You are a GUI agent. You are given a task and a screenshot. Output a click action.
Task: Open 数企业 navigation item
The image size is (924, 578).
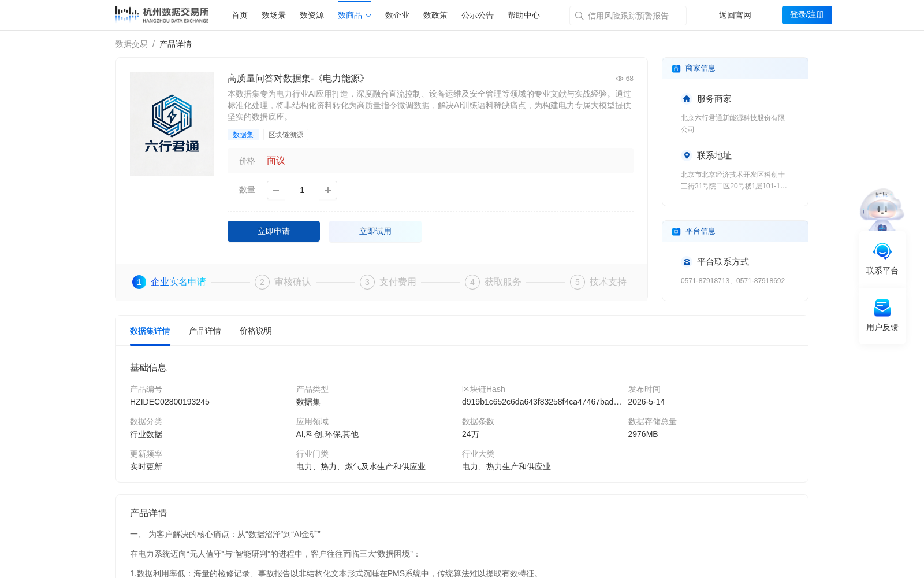tap(397, 16)
